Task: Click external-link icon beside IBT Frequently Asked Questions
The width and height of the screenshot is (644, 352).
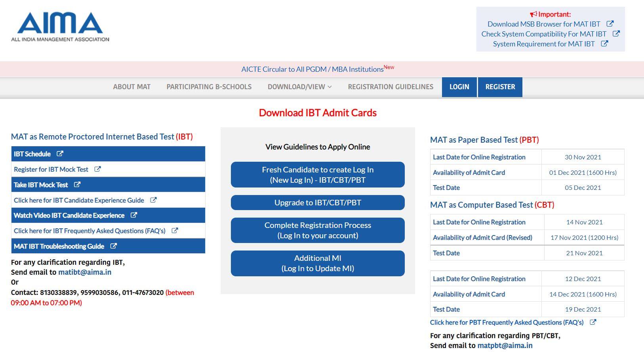Action: click(175, 231)
